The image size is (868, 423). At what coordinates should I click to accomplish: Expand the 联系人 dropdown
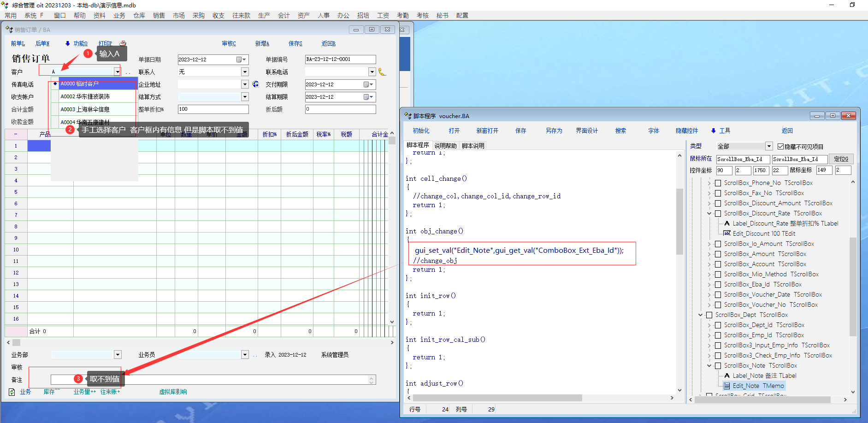(x=245, y=72)
